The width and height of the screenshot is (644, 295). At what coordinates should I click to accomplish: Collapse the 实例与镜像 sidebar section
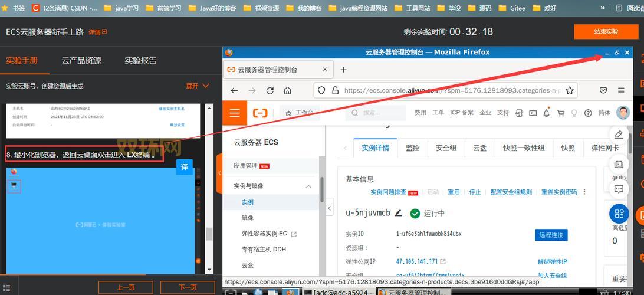pyautogui.click(x=308, y=186)
